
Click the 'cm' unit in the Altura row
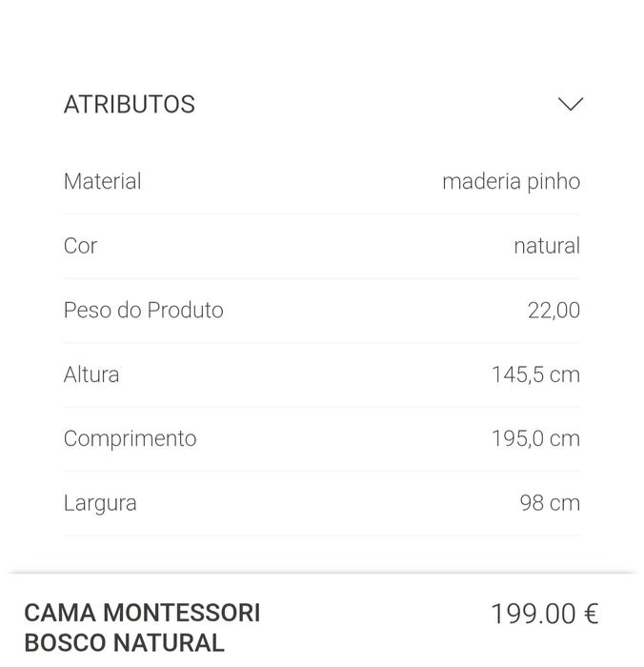point(564,374)
